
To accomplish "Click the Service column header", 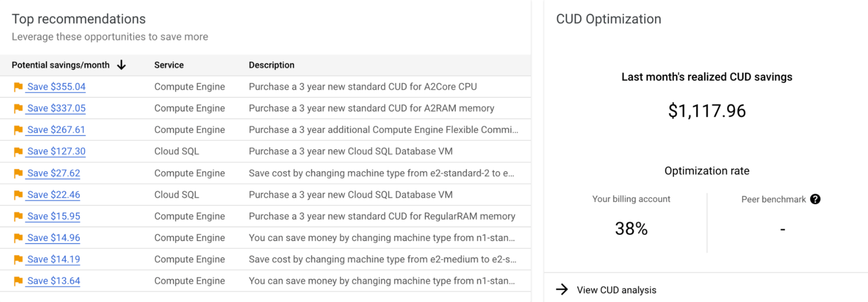I will tap(169, 65).
